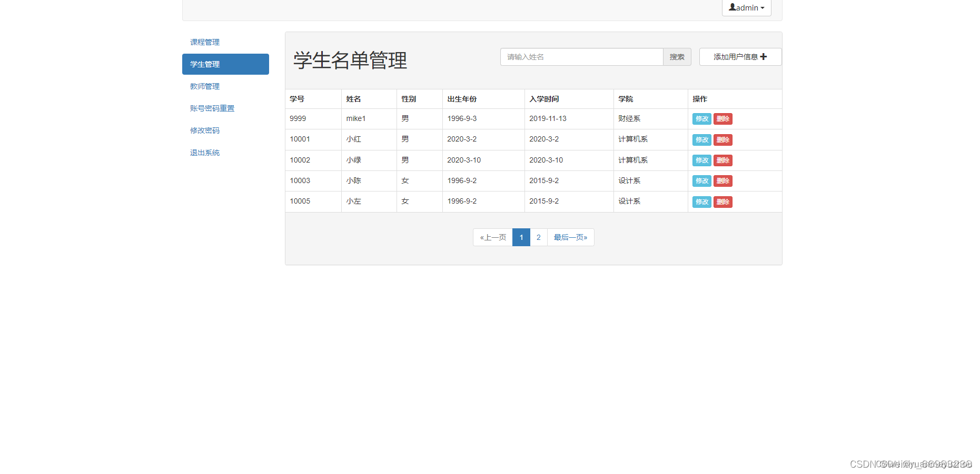
Task: Click 修改 for student 10003
Action: (701, 181)
